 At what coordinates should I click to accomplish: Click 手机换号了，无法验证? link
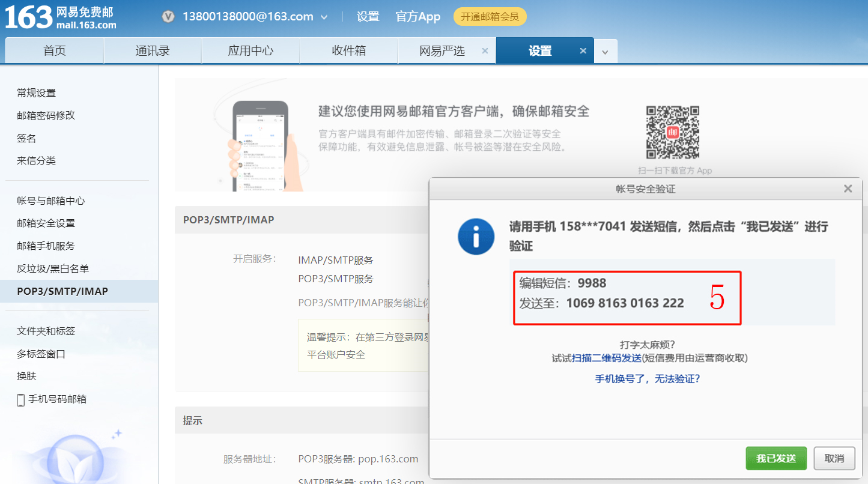pos(648,379)
